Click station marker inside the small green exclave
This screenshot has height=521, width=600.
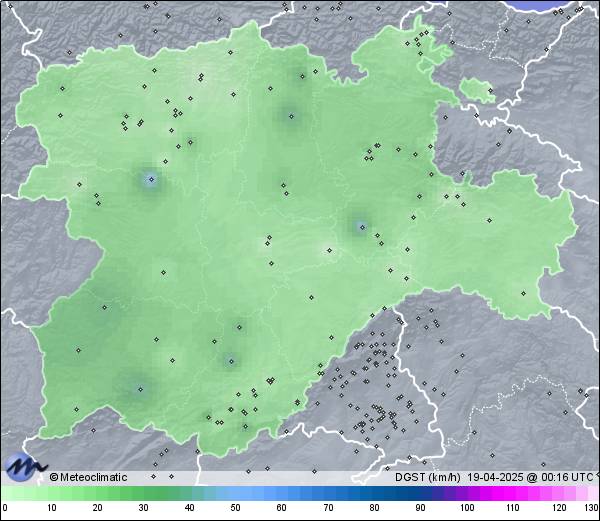tap(491, 91)
